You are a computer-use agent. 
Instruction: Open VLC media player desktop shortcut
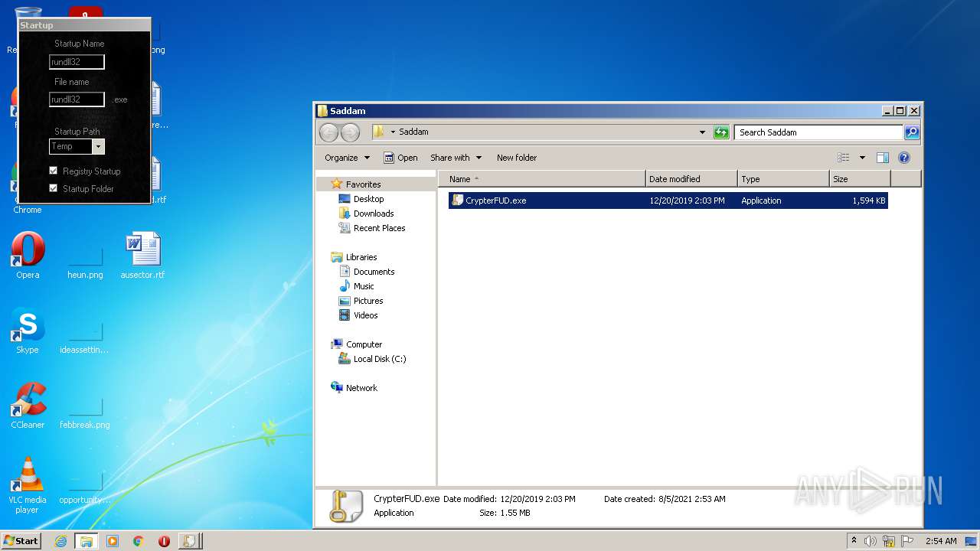pyautogui.click(x=28, y=485)
